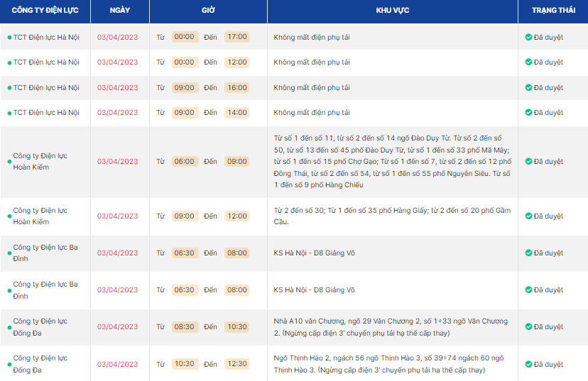Select the start time 06:00
The image size is (588, 381).
(185, 162)
